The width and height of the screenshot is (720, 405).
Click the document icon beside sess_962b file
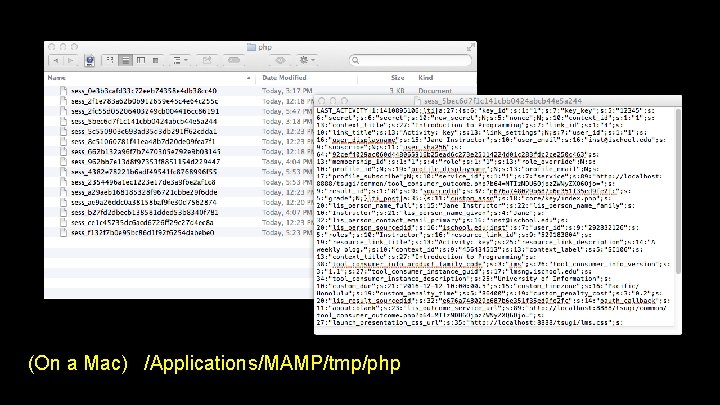[64, 162]
